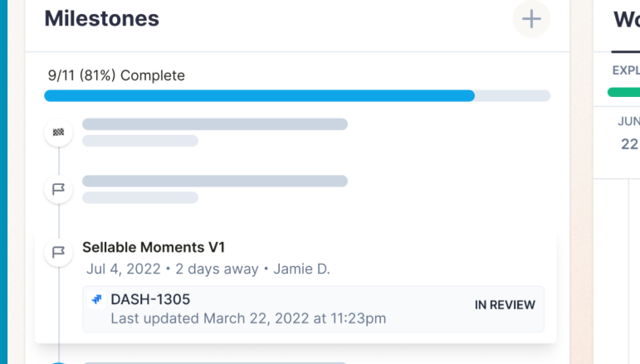Click the blue filled Milestones progress bar
640x364 pixels.
point(259,95)
